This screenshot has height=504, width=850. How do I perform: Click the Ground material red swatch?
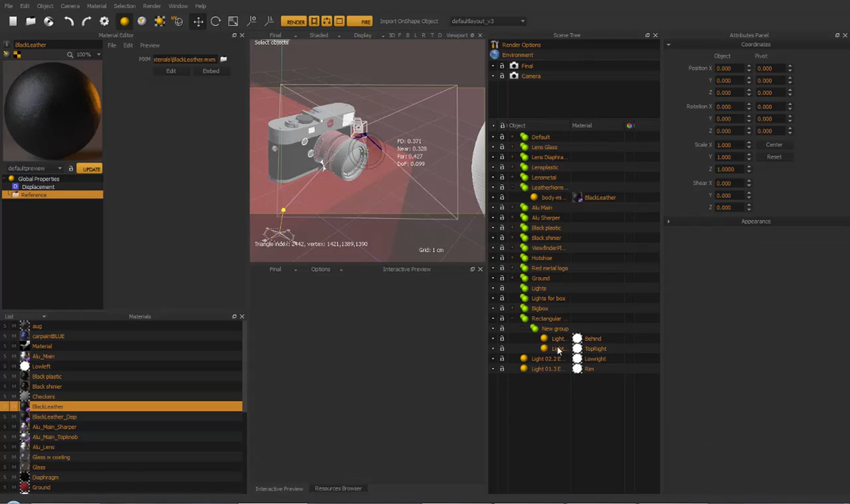24,487
